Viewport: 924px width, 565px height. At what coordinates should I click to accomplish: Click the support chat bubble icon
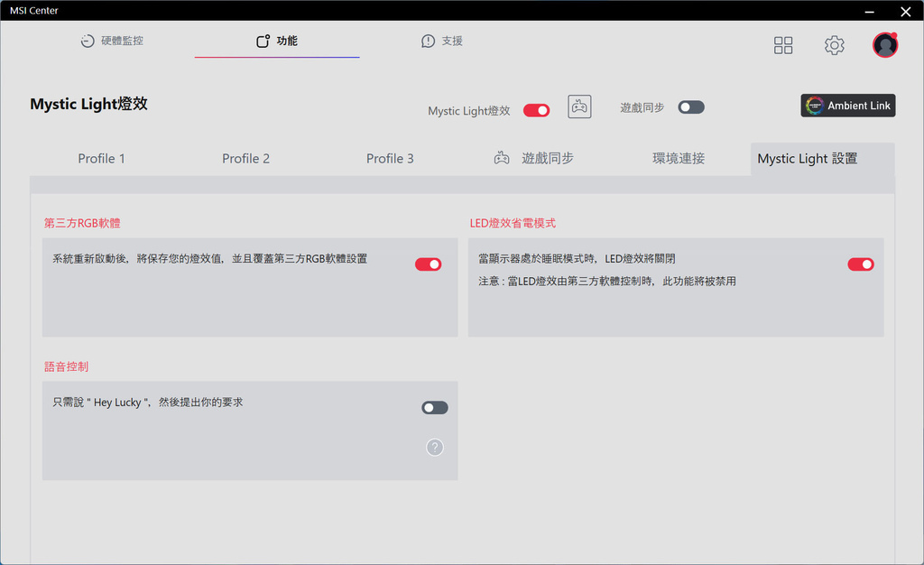[x=428, y=41]
